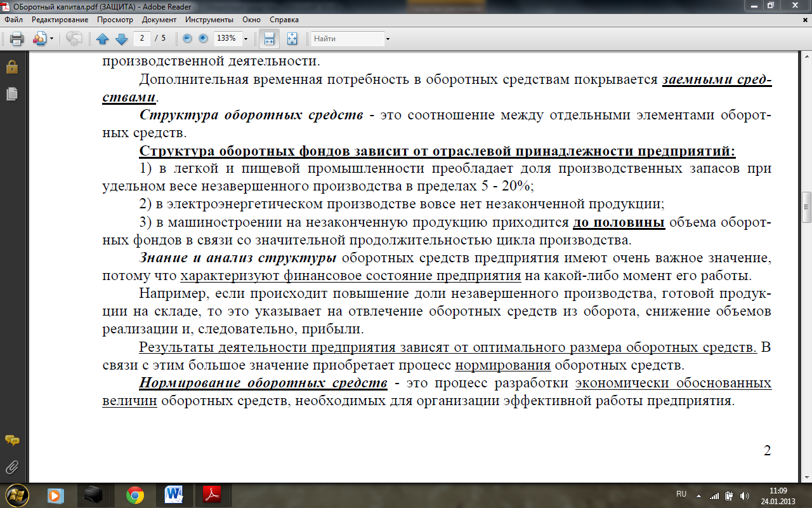Click the volume speaker tray icon
812x508 pixels.
[745, 495]
